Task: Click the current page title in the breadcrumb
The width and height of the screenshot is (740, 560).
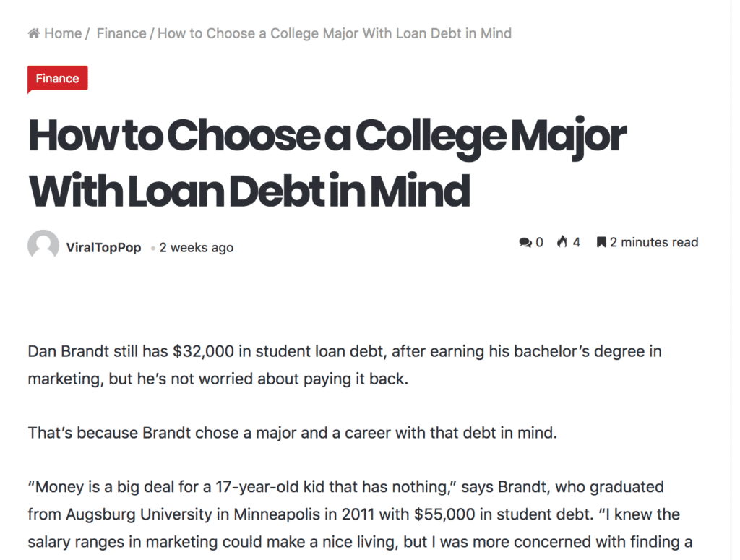Action: click(x=334, y=33)
